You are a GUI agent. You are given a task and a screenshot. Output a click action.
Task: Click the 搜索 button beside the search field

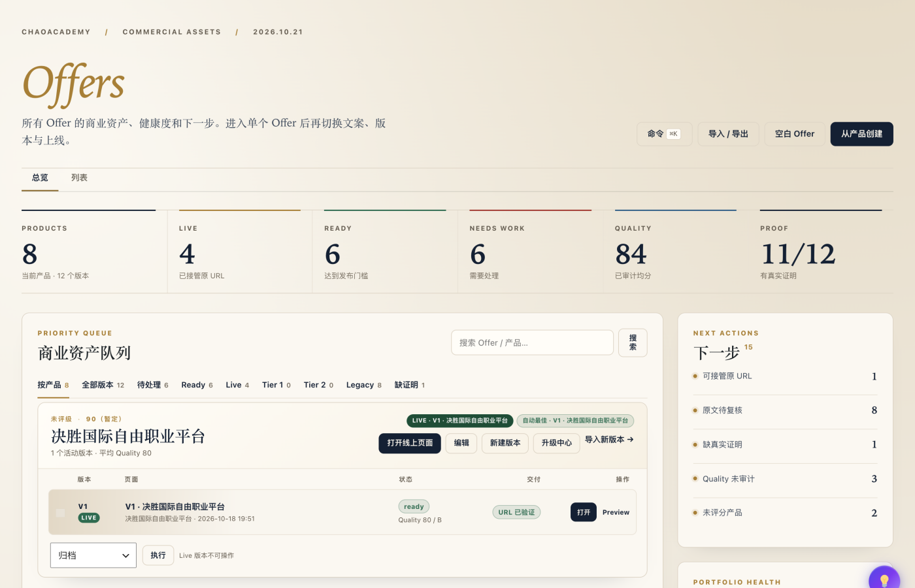[x=633, y=342]
